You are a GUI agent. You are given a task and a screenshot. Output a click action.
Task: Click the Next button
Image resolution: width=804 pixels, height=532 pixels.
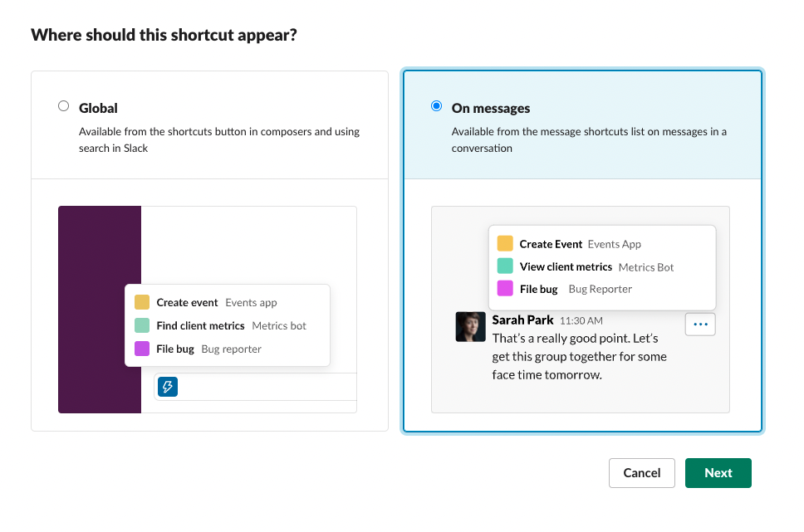tap(718, 473)
